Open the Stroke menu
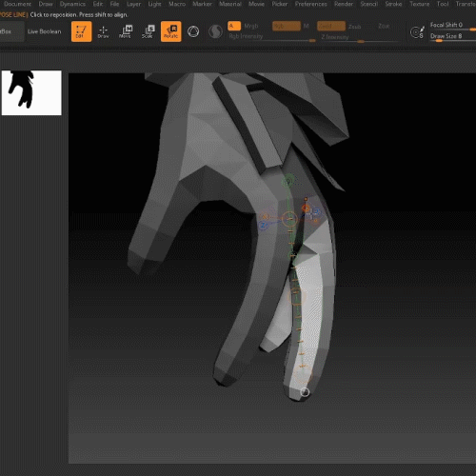The image size is (476, 476). click(x=393, y=4)
